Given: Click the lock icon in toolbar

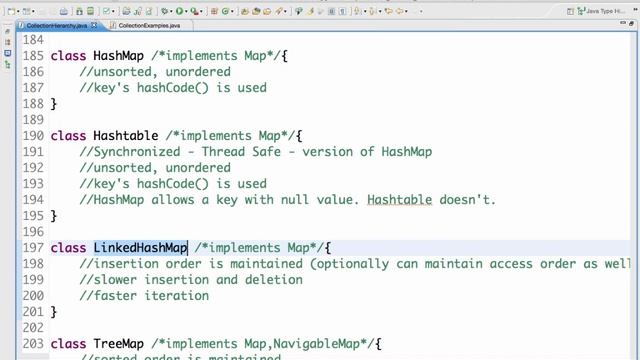Looking at the screenshot, I should point(79,11).
